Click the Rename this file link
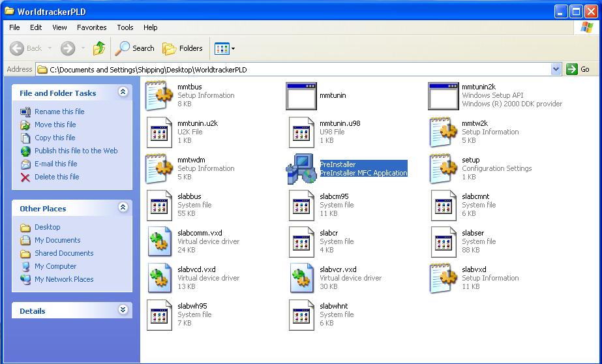This screenshot has height=364, width=602. (x=59, y=112)
